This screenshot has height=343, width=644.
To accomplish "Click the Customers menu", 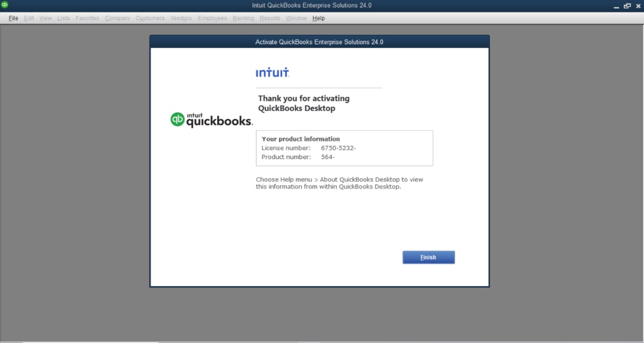I will pos(150,18).
